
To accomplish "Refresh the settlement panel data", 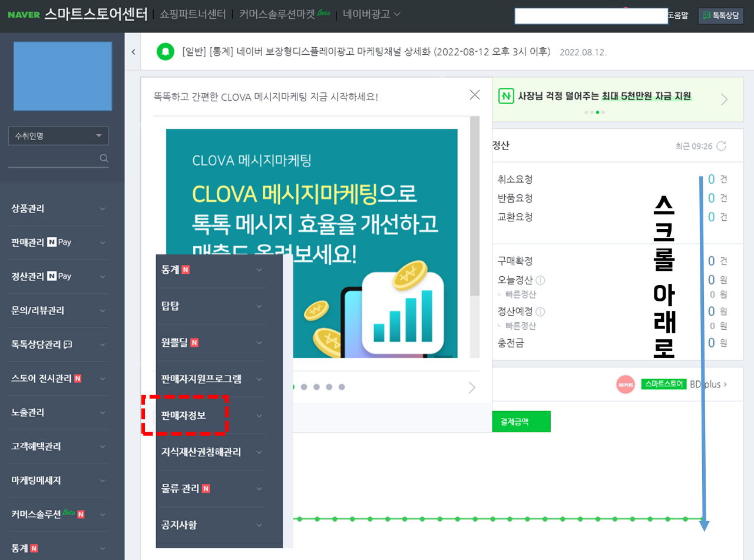I will (x=721, y=146).
